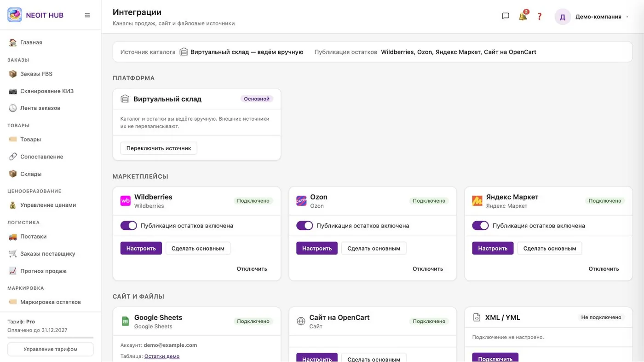Click warehouse icon in Источник каталога bar
The width and height of the screenshot is (644, 362).
(x=184, y=52)
